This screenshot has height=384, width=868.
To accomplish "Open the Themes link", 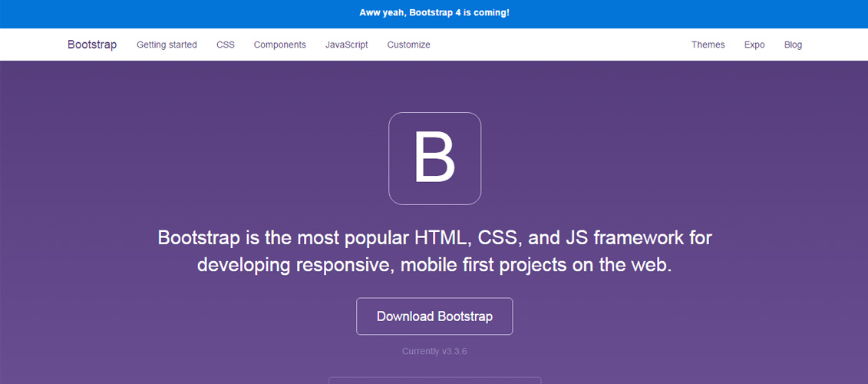I will pyautogui.click(x=708, y=45).
